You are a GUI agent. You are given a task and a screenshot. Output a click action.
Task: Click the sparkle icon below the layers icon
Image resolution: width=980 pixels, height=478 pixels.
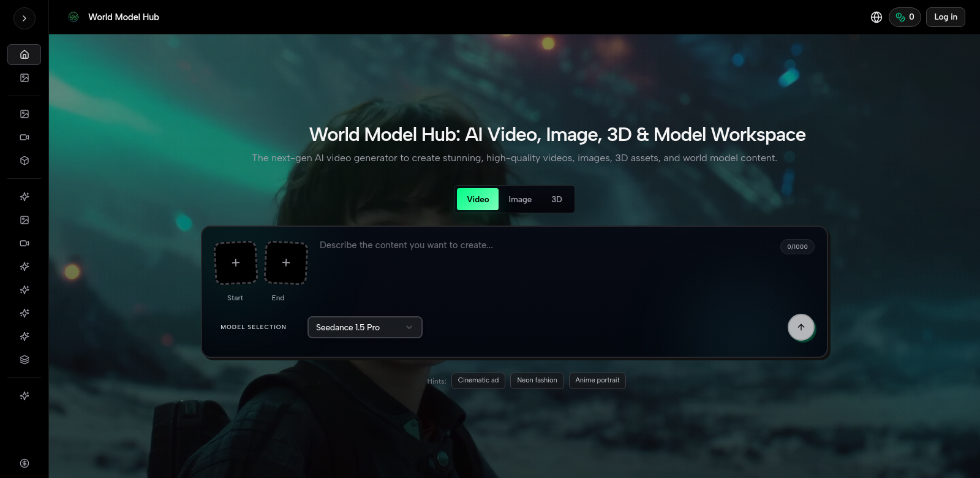[x=24, y=396]
